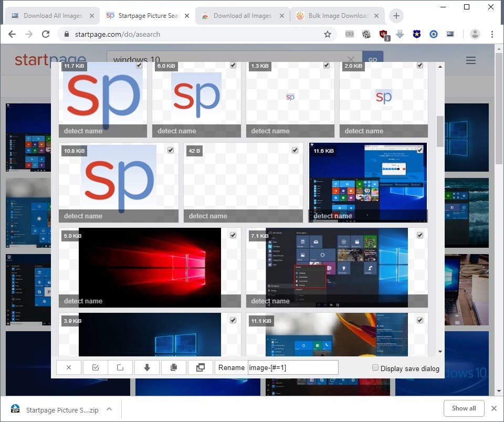Click detect name on the 7.1 KiB image
504x422 pixels.
(270, 301)
